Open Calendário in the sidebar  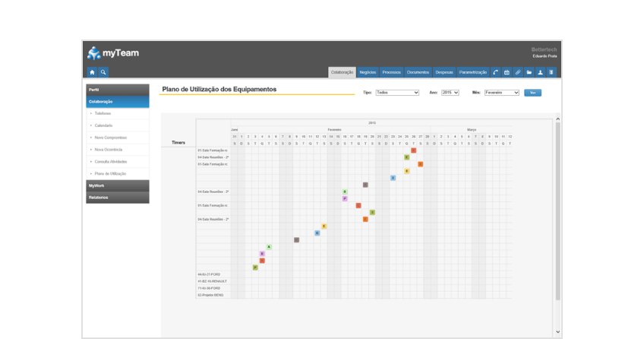click(x=103, y=125)
